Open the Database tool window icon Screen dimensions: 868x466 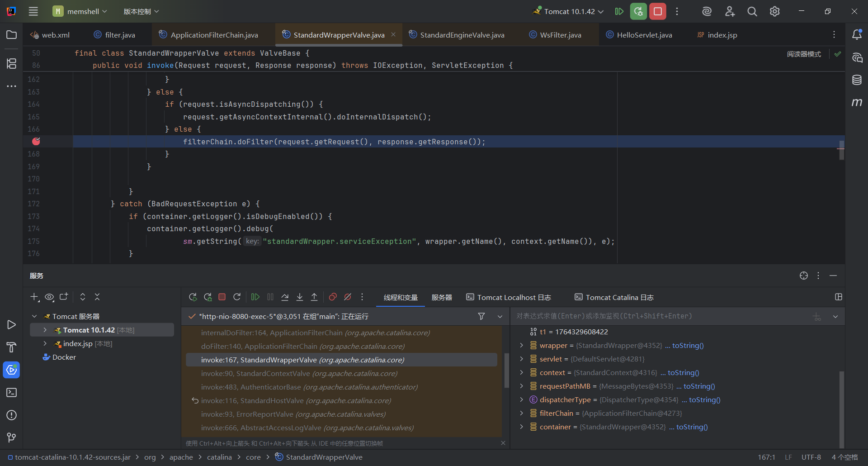click(857, 80)
